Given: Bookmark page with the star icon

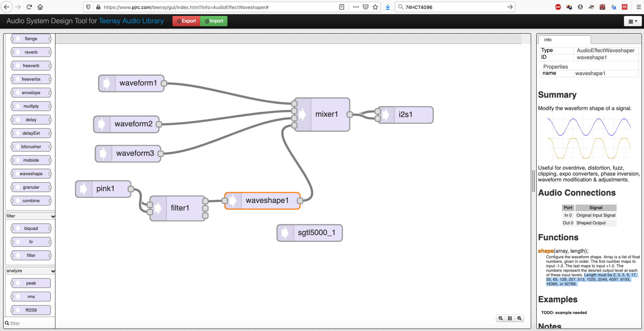Looking at the screenshot, I should [x=375, y=7].
